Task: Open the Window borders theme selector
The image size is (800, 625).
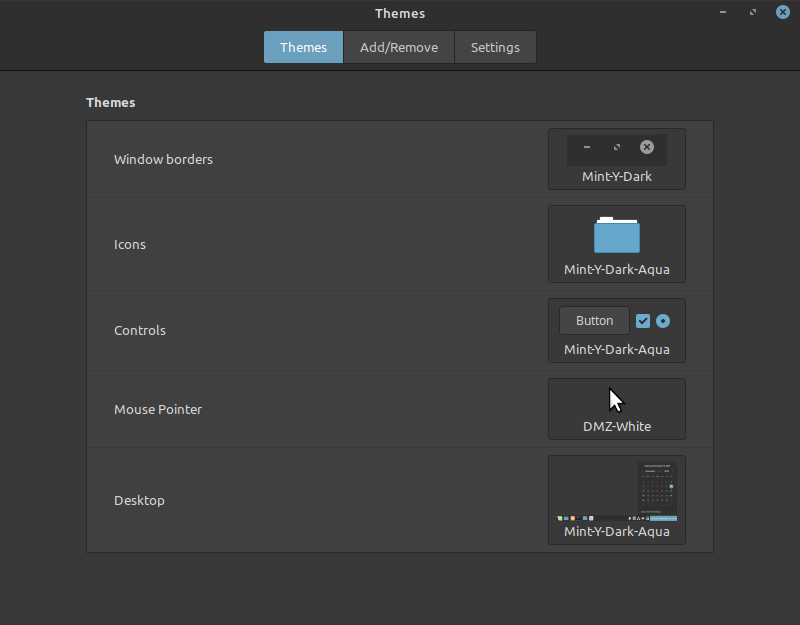Action: [616, 159]
